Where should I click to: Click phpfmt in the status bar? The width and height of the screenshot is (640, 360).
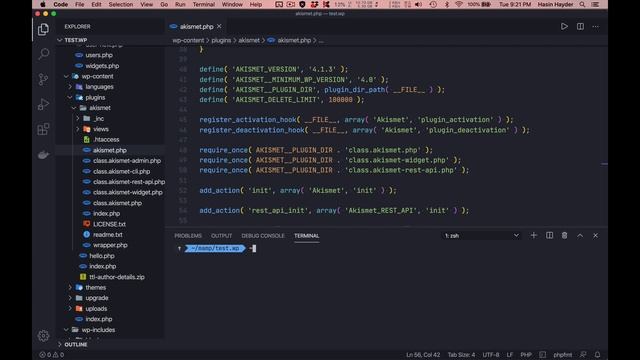click(562, 355)
